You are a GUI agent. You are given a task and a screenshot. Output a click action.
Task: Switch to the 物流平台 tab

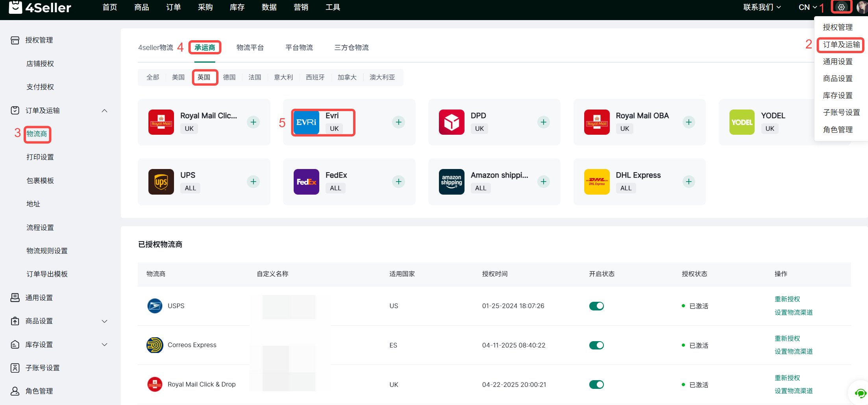(x=250, y=48)
